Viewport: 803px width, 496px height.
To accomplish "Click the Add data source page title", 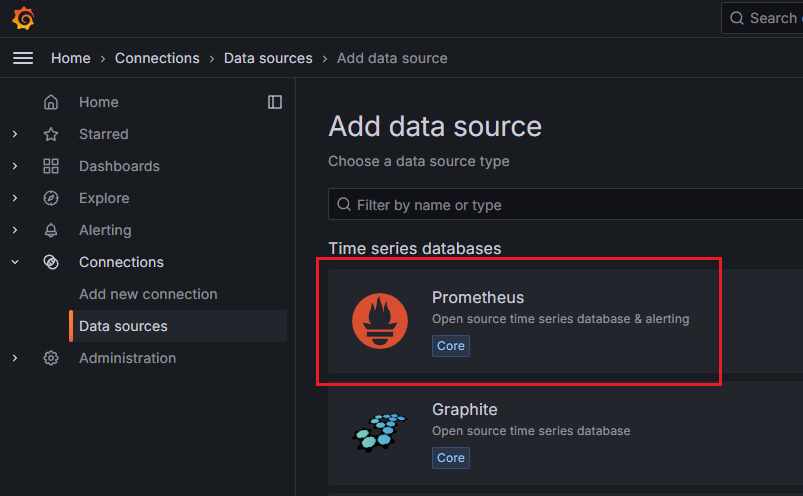I will click(x=435, y=126).
